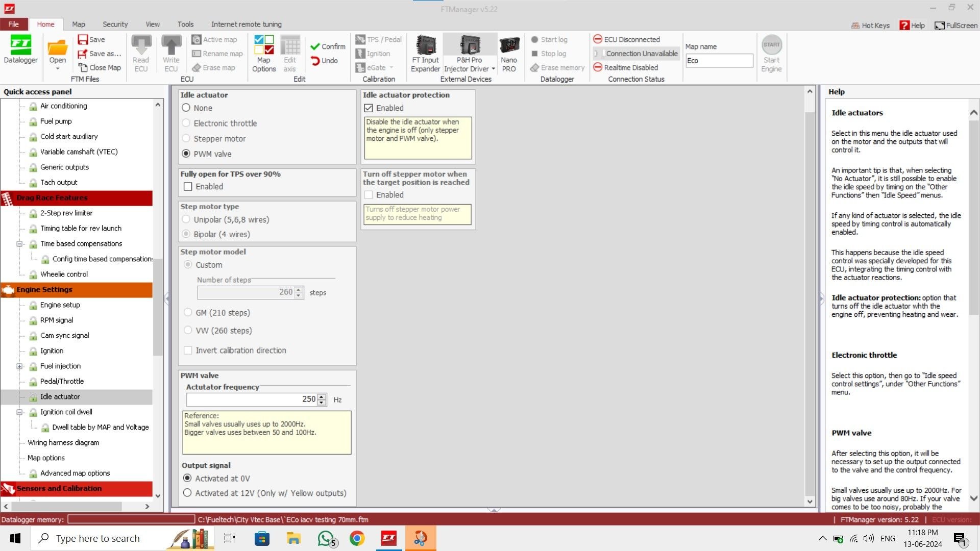
Task: Select Activated at 12V output signal
Action: (x=187, y=493)
